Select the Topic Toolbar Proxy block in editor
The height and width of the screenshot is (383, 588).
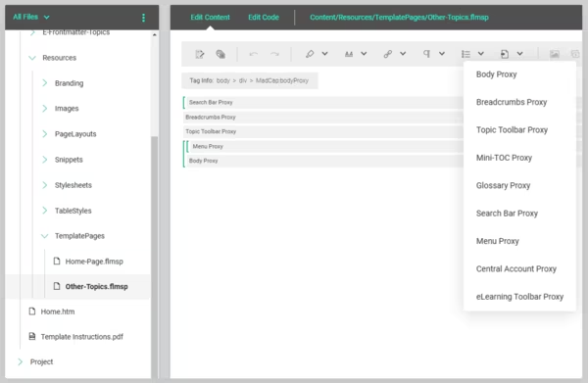pos(323,131)
